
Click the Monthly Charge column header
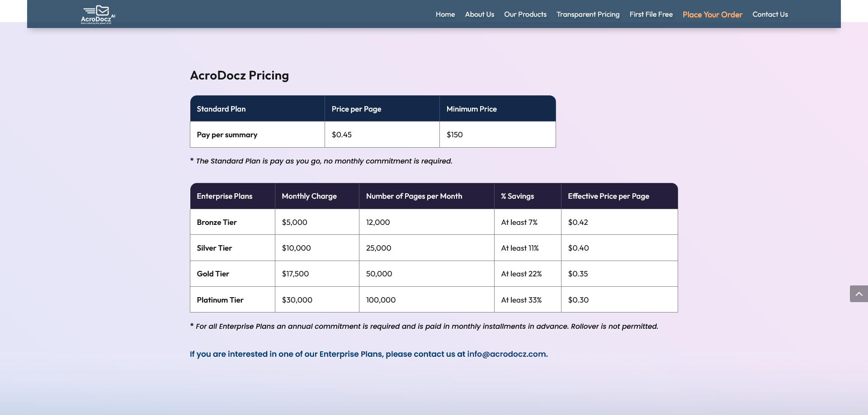pos(317,196)
